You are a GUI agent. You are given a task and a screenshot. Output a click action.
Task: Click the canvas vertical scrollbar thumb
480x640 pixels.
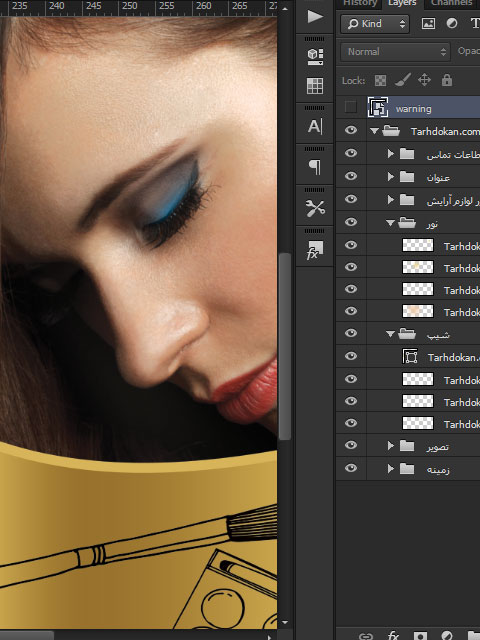tap(284, 346)
